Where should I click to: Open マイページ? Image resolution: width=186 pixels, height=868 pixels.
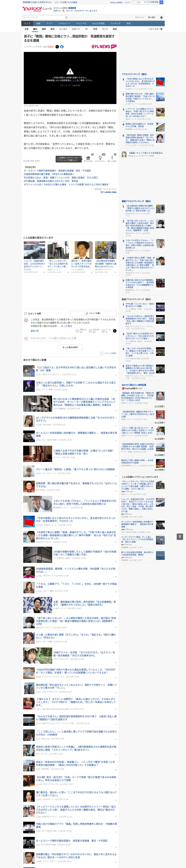pyautogui.click(x=139, y=18)
